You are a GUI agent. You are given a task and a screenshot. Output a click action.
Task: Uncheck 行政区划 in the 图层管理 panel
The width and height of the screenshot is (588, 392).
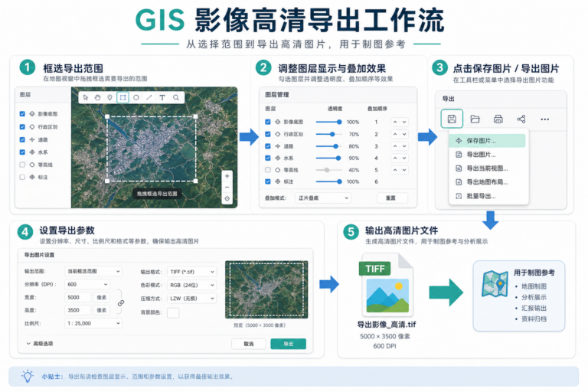[268, 134]
